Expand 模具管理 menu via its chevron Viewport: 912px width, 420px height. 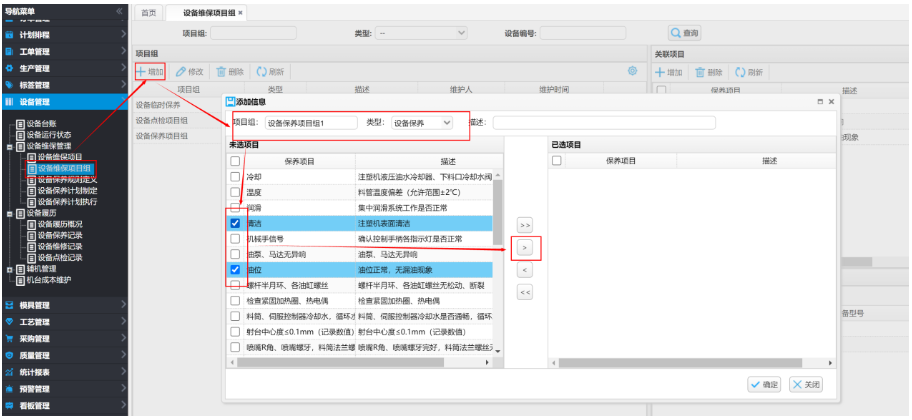click(x=123, y=305)
